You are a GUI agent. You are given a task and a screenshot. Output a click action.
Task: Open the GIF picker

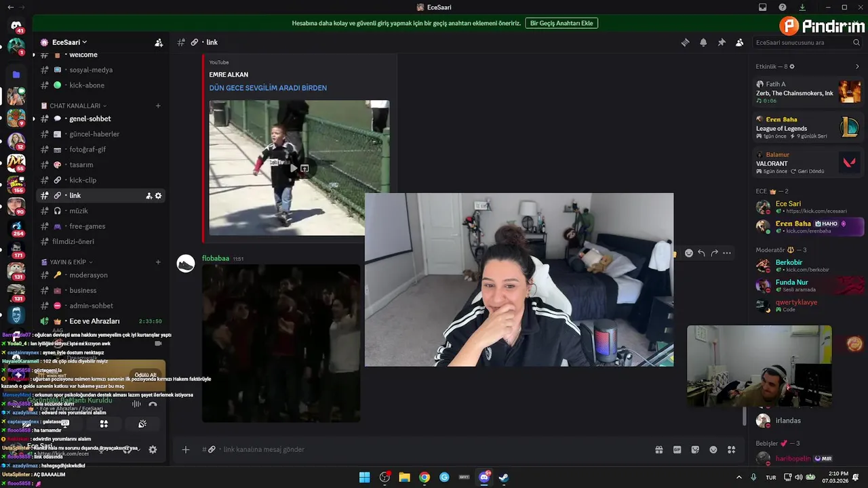tap(677, 449)
